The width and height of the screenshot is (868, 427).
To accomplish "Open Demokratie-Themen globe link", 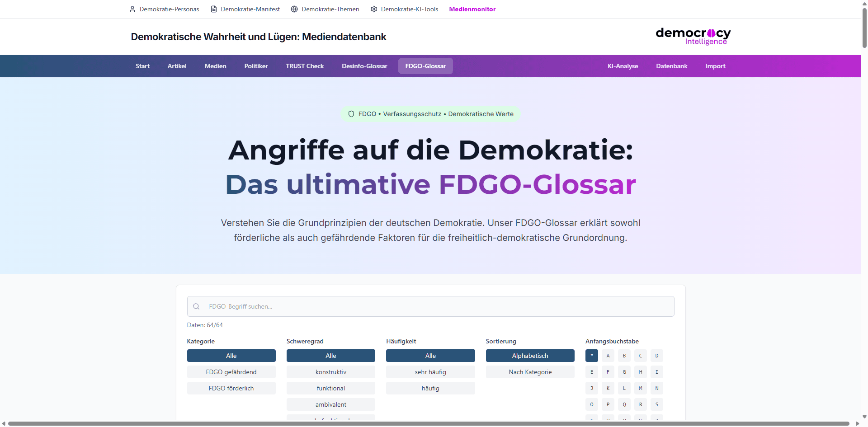I will point(325,9).
